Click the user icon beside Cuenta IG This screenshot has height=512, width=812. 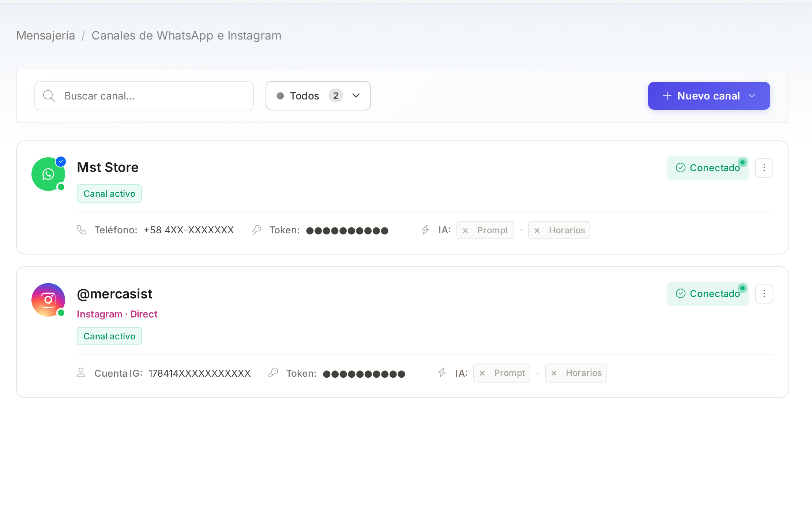click(81, 373)
